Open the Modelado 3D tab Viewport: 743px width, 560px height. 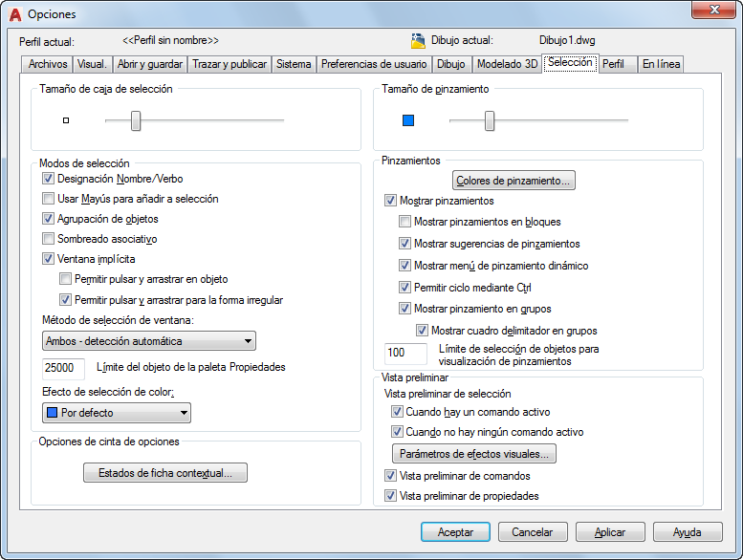(x=507, y=64)
